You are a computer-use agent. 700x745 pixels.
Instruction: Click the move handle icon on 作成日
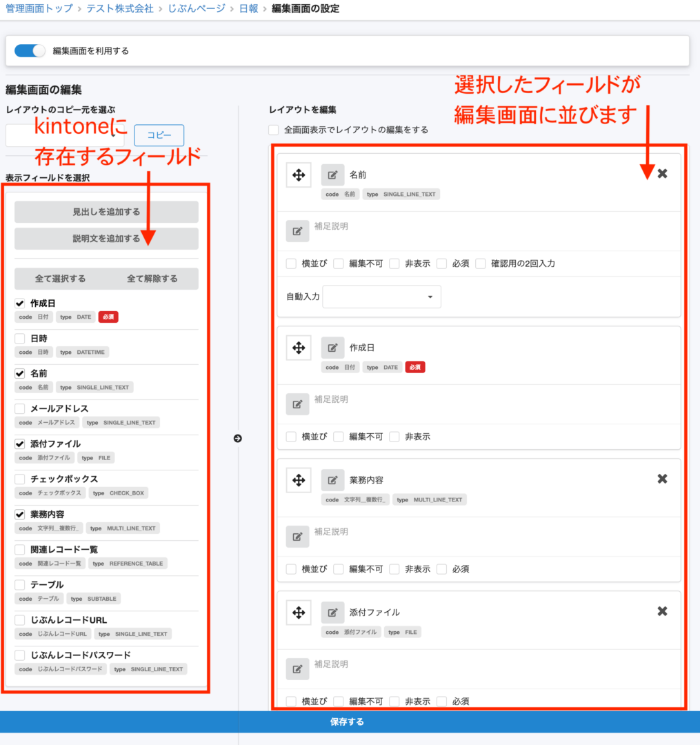298,348
